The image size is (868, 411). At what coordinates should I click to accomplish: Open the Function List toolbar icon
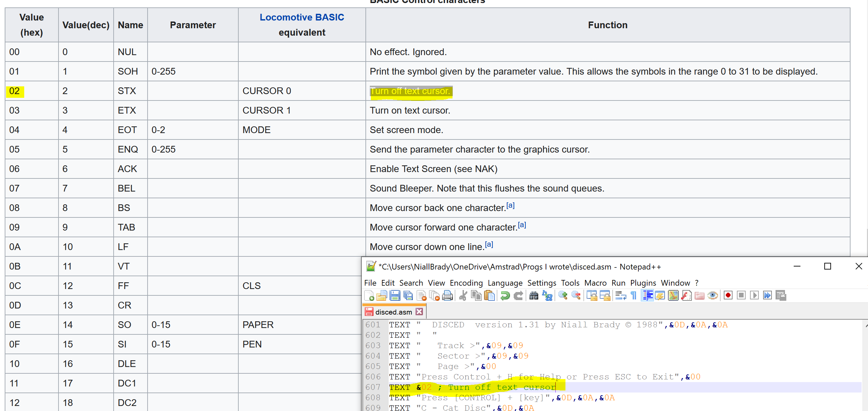click(686, 296)
